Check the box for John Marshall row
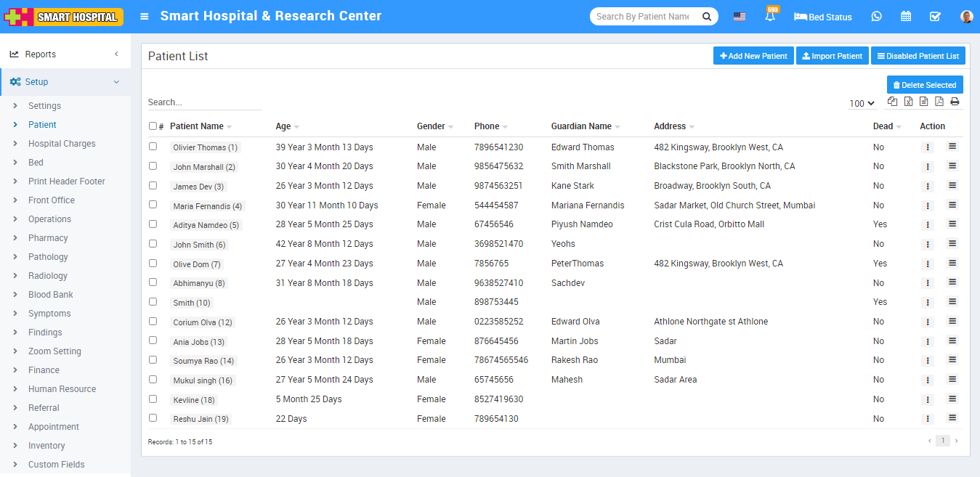The image size is (980, 477). (153, 166)
